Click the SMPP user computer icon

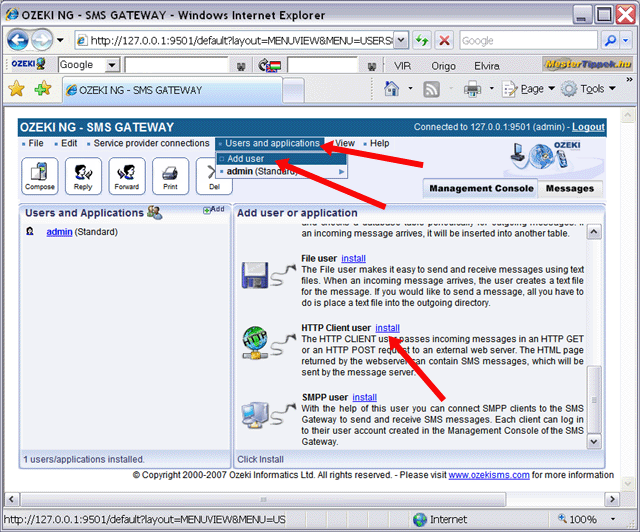coord(255,414)
